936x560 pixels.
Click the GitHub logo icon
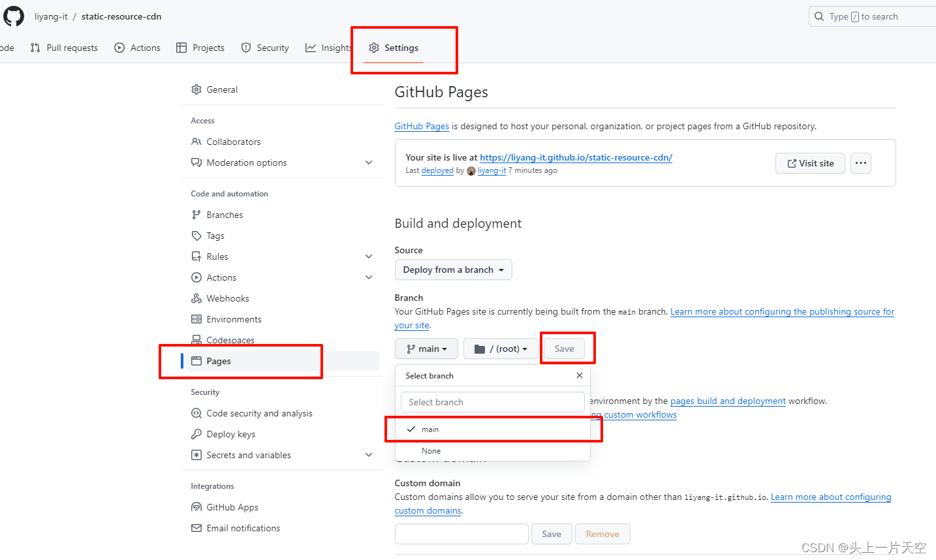(13, 16)
